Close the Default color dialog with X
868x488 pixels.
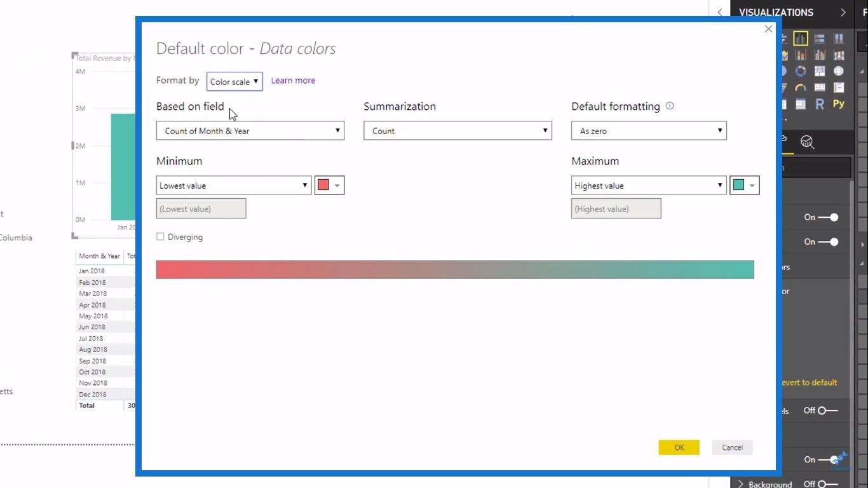click(768, 29)
